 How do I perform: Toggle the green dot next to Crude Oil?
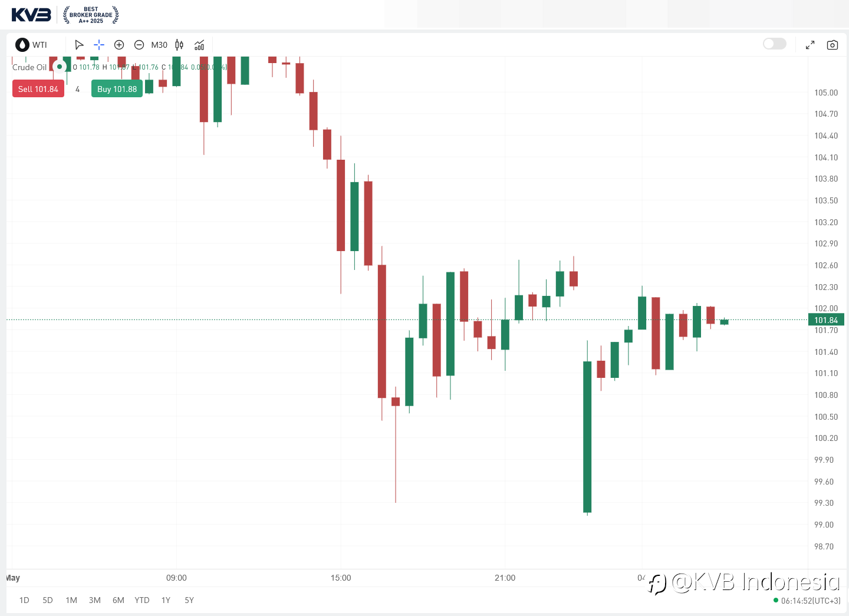coord(60,67)
